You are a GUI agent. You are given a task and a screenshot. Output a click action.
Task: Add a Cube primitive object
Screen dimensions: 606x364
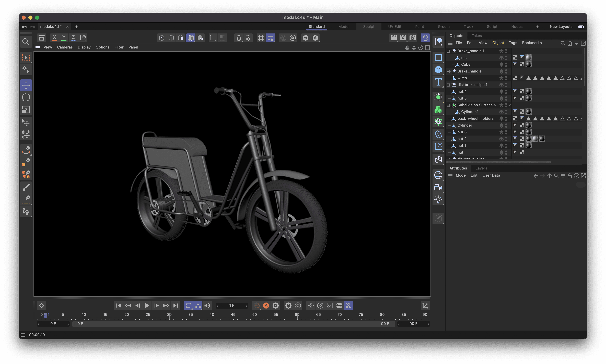(x=438, y=69)
